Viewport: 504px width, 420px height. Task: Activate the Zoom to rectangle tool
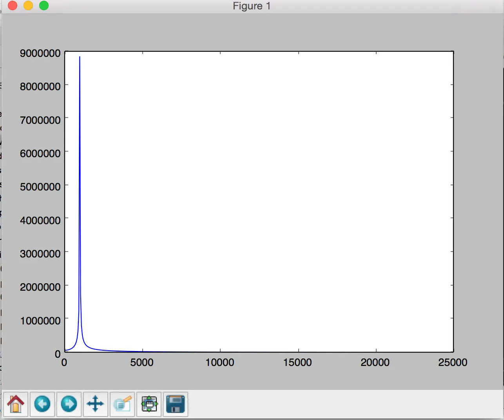coord(122,404)
